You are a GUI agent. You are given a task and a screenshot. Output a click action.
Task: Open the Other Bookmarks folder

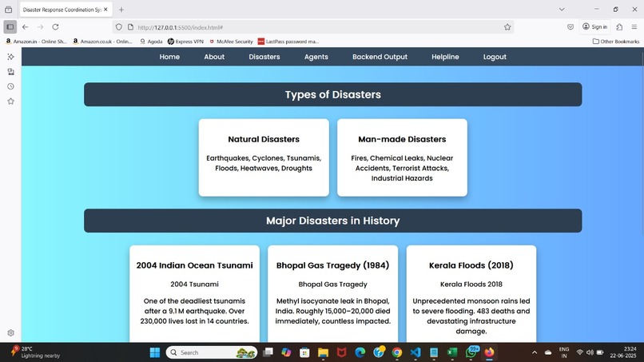tap(616, 42)
